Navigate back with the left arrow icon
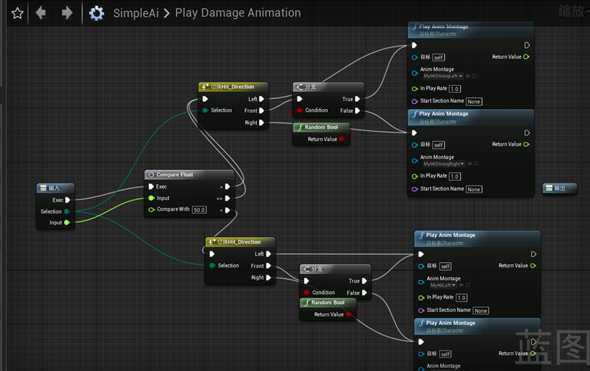This screenshot has height=371, width=590. click(x=41, y=13)
